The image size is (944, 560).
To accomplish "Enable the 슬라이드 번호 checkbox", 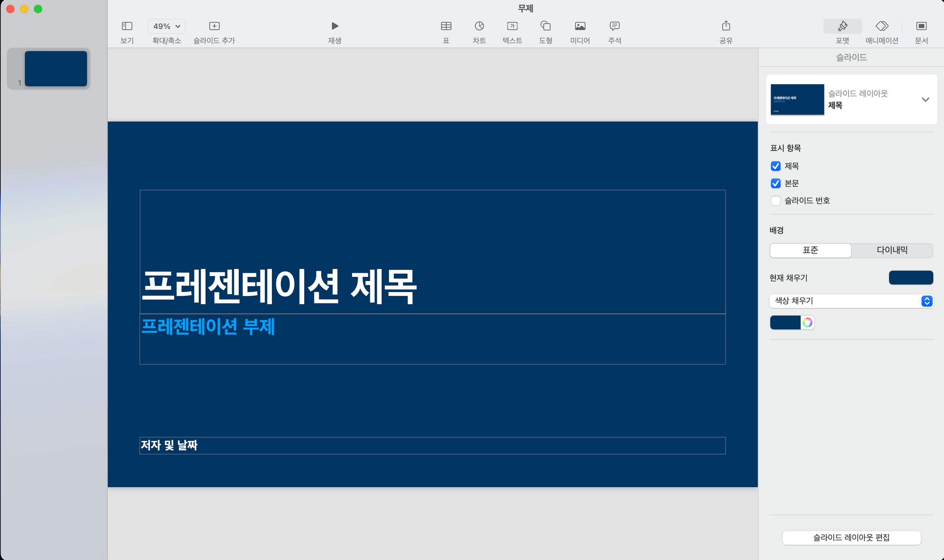I will point(776,201).
